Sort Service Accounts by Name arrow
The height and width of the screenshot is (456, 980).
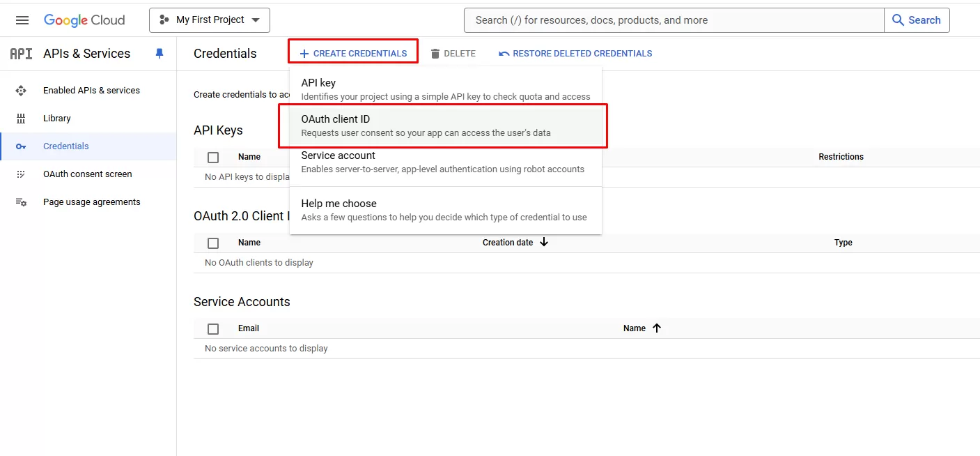(x=656, y=328)
